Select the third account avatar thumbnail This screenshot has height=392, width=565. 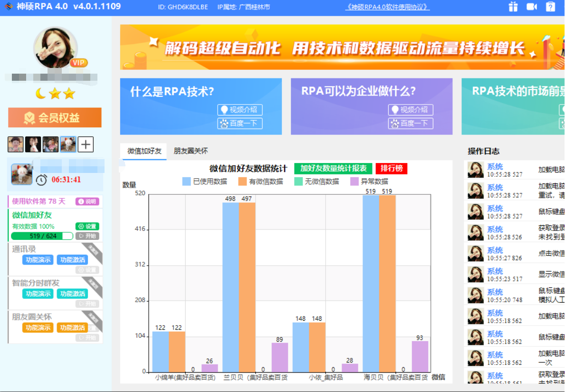click(50, 144)
